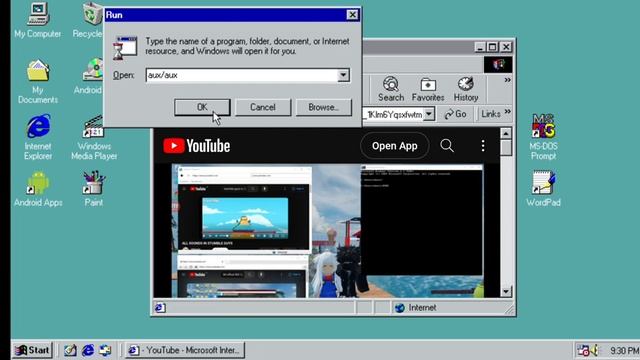640x360 pixels.
Task: Click the 9:30 PM taskbar clock
Action: pyautogui.click(x=624, y=350)
